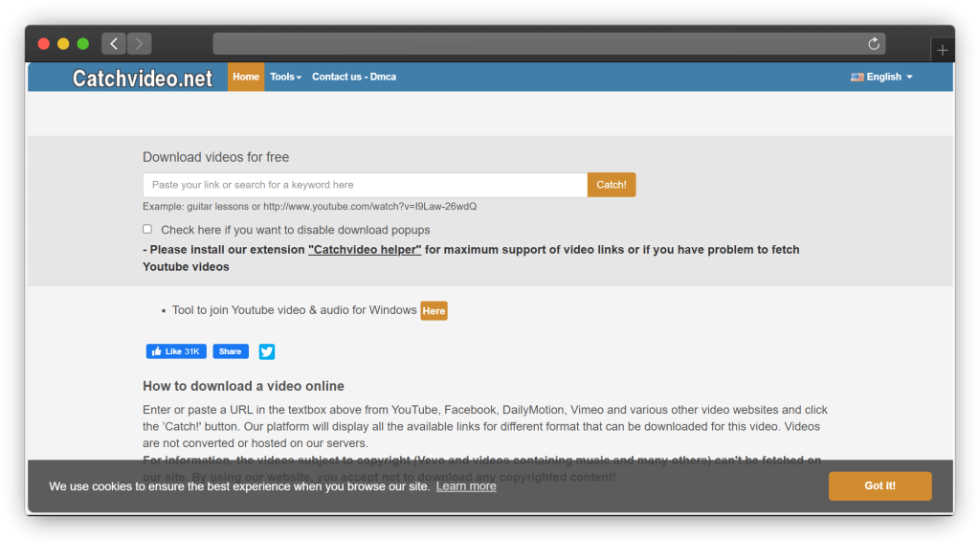Screen dimensions: 980x541
Task: Click the Facebook Like 31K button
Action: point(176,351)
